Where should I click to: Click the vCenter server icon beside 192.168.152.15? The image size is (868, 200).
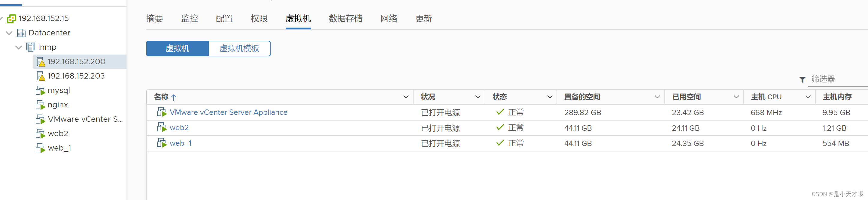coord(11,19)
